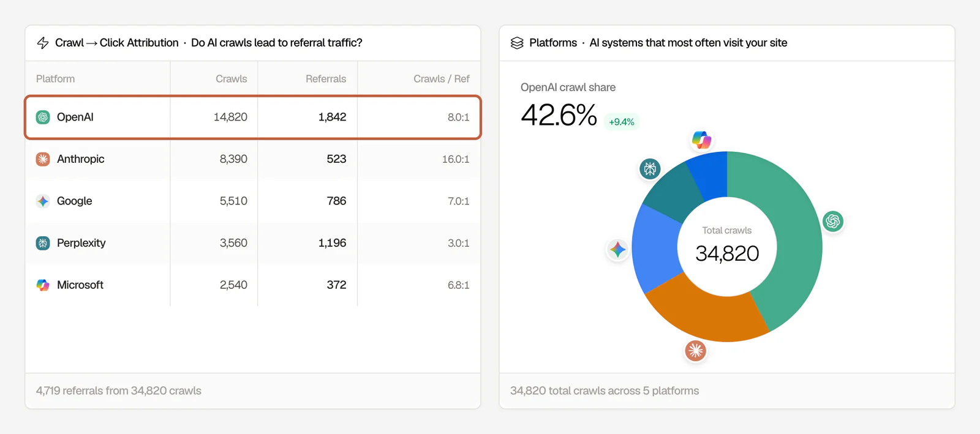Image resolution: width=980 pixels, height=434 pixels.
Task: Click the AI systems visit your site subtitle
Action: (x=688, y=43)
